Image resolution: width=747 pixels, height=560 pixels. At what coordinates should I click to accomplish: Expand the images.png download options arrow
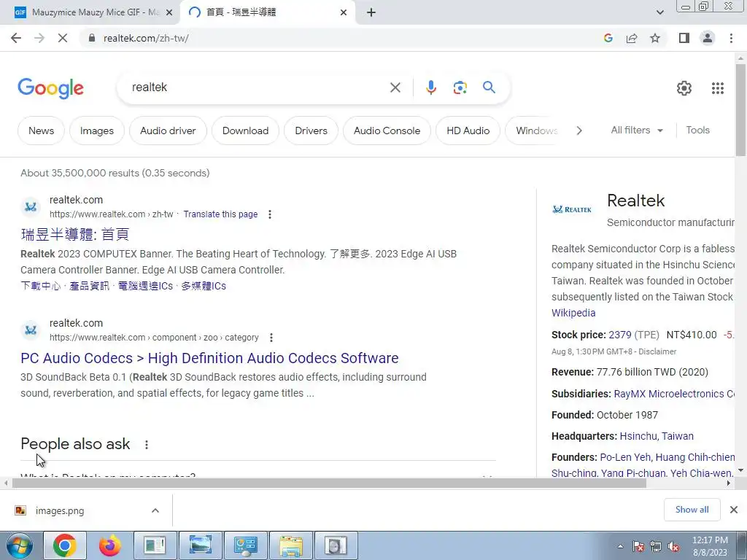[x=155, y=510]
